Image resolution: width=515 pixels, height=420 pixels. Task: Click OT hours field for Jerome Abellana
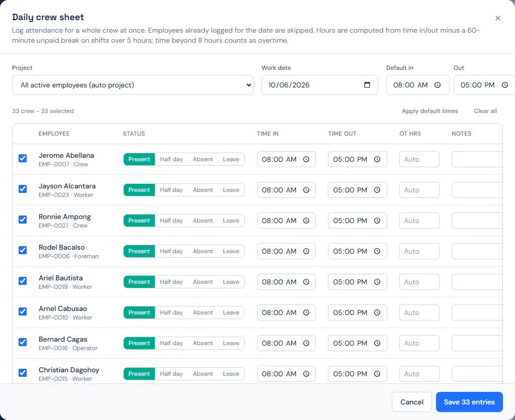419,159
